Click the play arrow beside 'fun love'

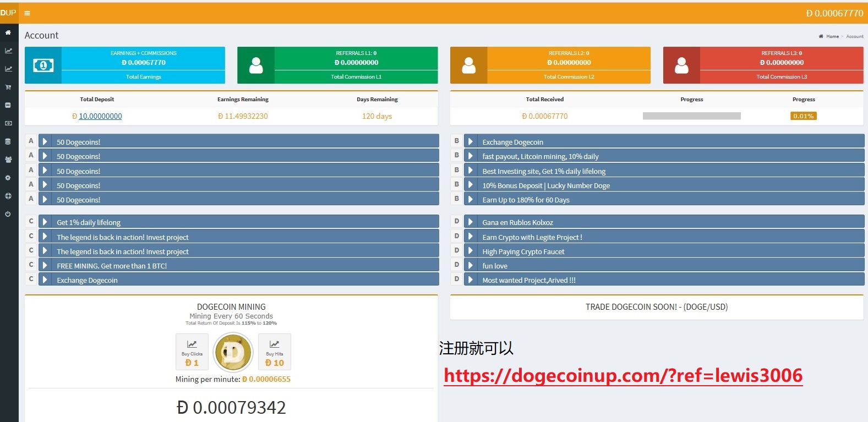click(470, 265)
